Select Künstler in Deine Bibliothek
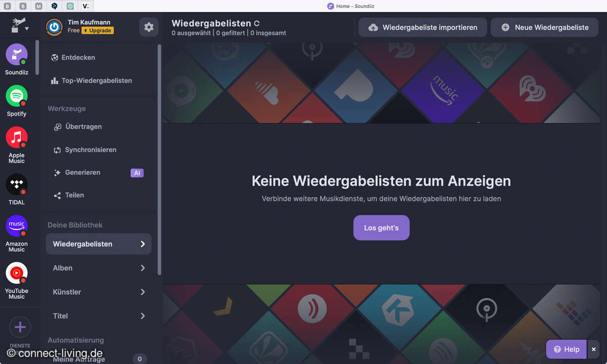This screenshot has width=607, height=364. [x=99, y=292]
